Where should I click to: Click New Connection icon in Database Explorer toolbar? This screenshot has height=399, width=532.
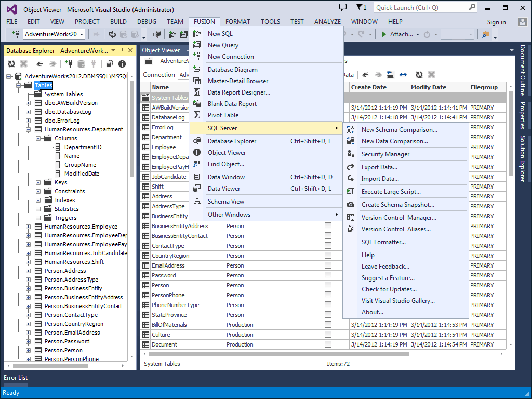coord(69,64)
